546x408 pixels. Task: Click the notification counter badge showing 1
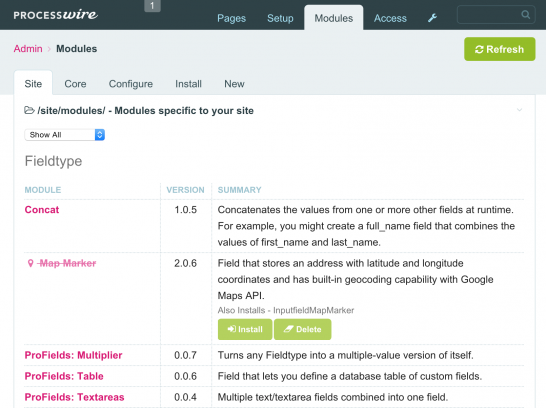152,6
